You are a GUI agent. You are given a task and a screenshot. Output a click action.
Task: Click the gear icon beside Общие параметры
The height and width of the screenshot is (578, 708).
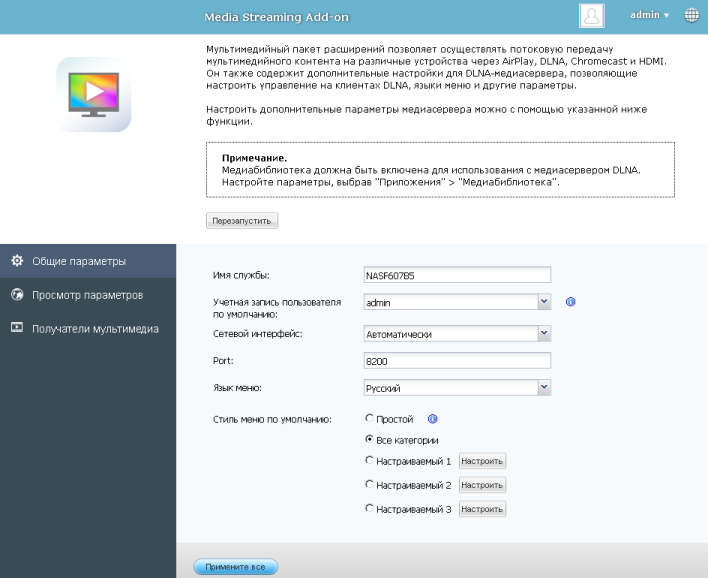pyautogui.click(x=17, y=261)
